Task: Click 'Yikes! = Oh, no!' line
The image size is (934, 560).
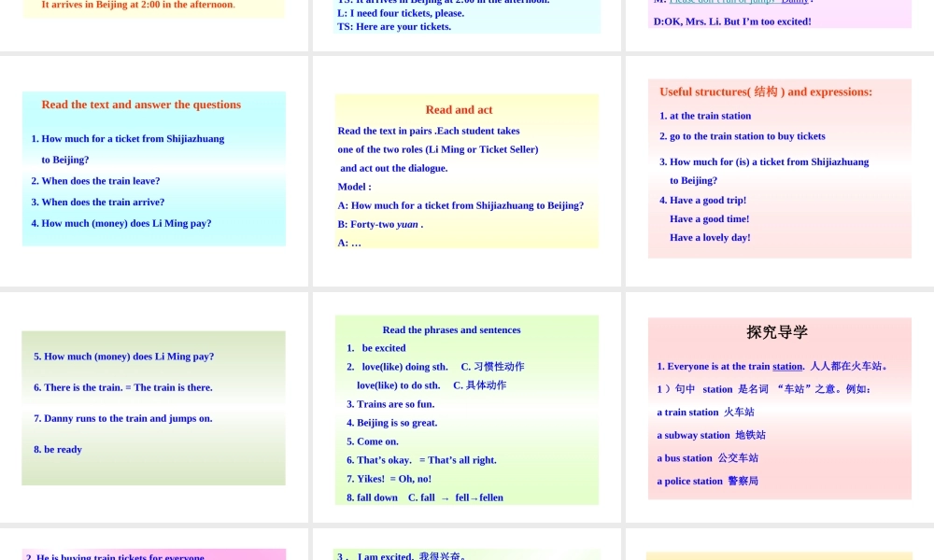Action: coord(389,479)
